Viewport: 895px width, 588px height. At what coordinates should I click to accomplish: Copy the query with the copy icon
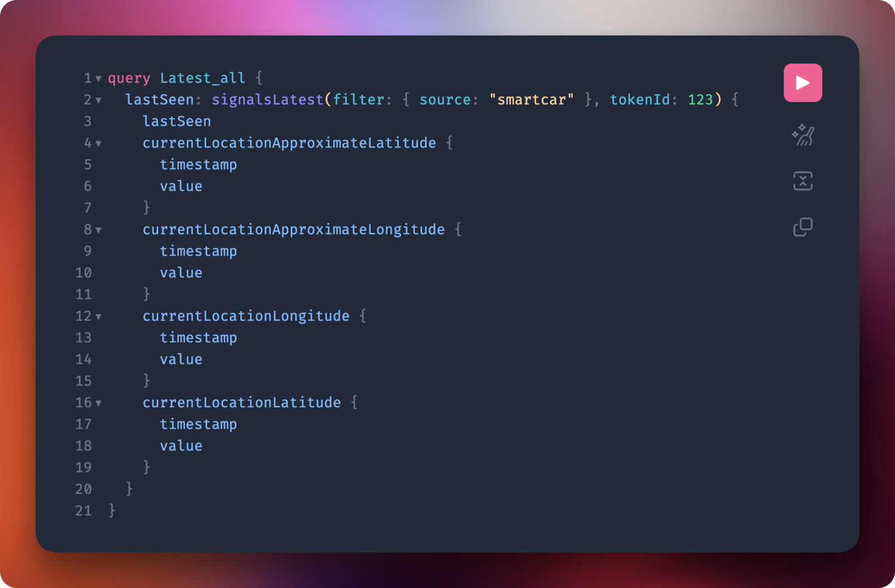(803, 227)
